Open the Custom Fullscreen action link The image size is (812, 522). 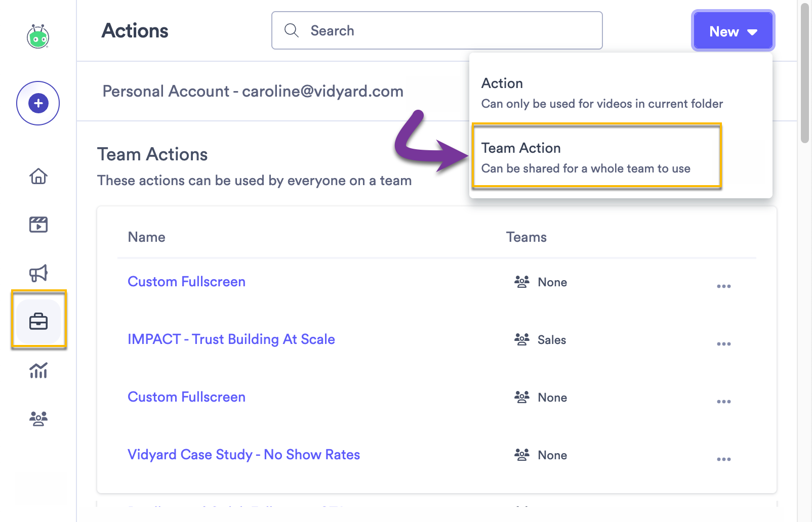click(x=186, y=281)
